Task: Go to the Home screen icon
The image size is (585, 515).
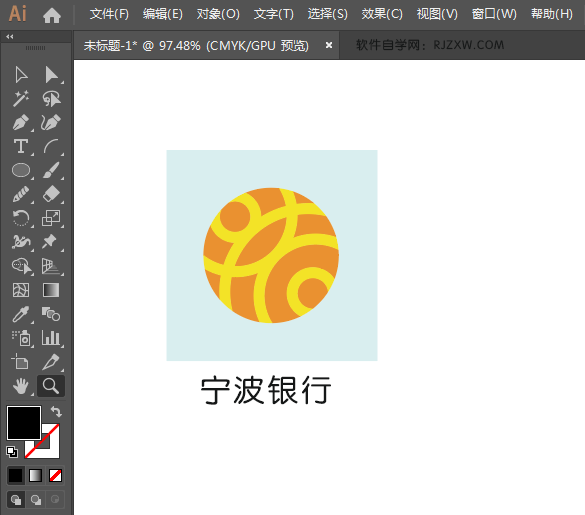Action: (x=52, y=15)
